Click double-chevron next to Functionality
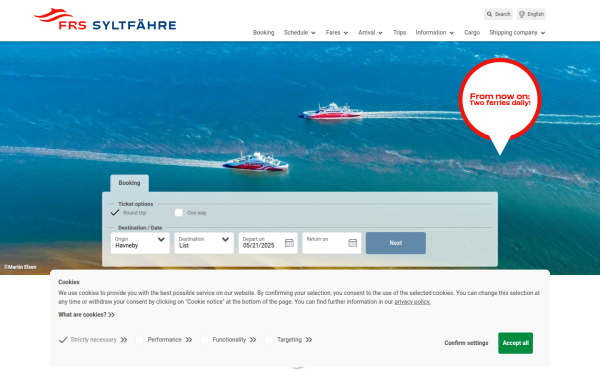 (253, 340)
